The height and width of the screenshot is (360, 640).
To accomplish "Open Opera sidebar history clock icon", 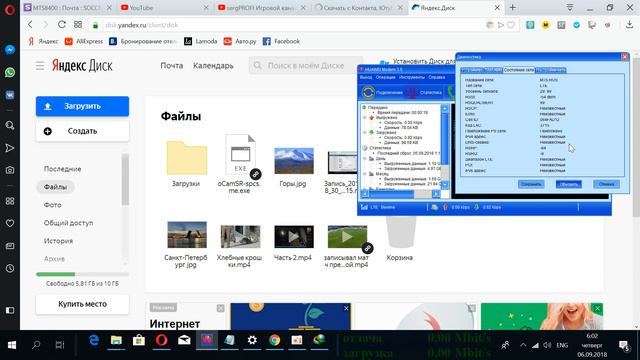I will pyautogui.click(x=10, y=269).
